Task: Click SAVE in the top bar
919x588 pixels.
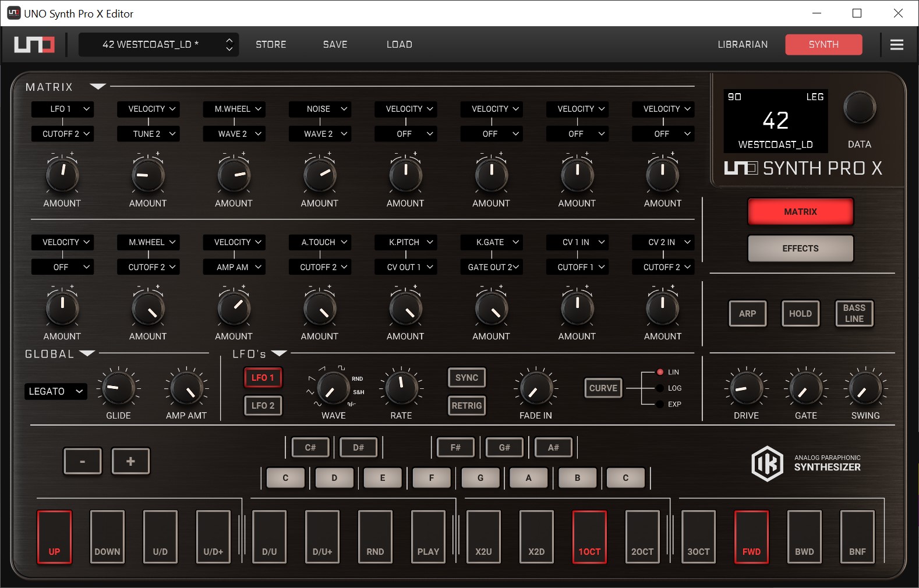Action: pyautogui.click(x=335, y=44)
